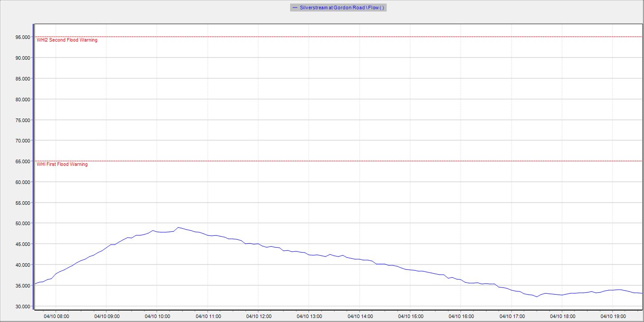Click the lowest dip of the flow line

[537, 297]
